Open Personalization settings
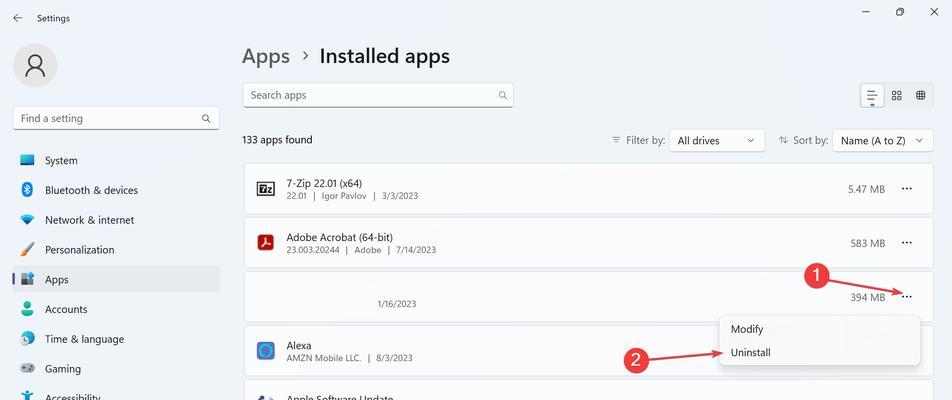The image size is (952, 400). point(116,249)
